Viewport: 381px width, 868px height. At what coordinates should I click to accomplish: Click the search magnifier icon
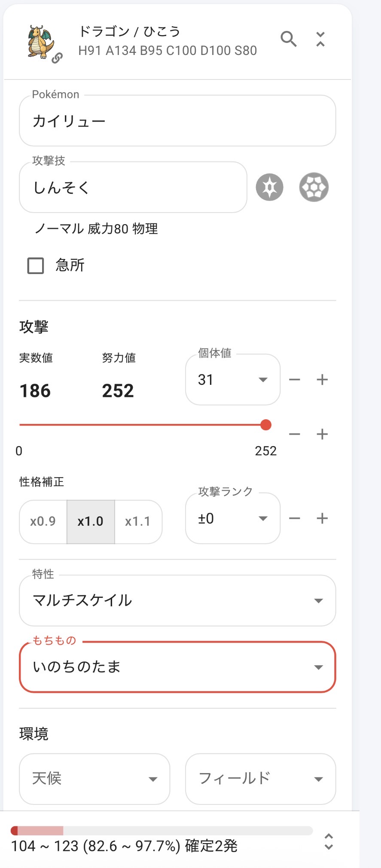tap(289, 39)
